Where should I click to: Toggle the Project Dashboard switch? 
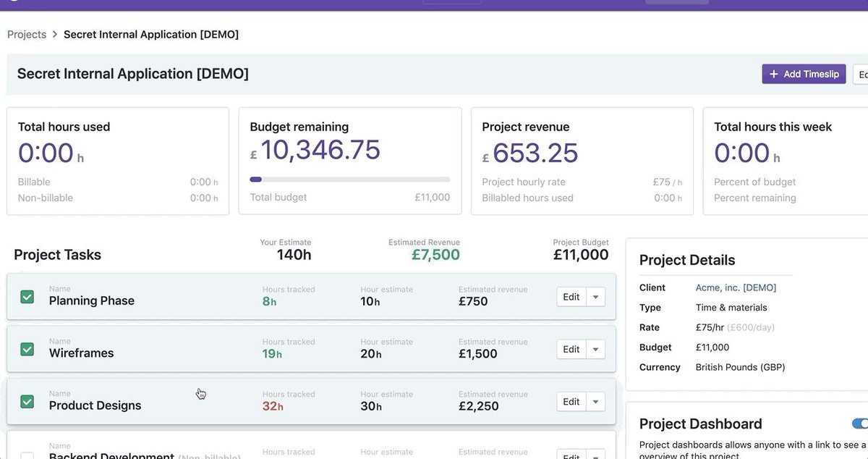[860, 424]
